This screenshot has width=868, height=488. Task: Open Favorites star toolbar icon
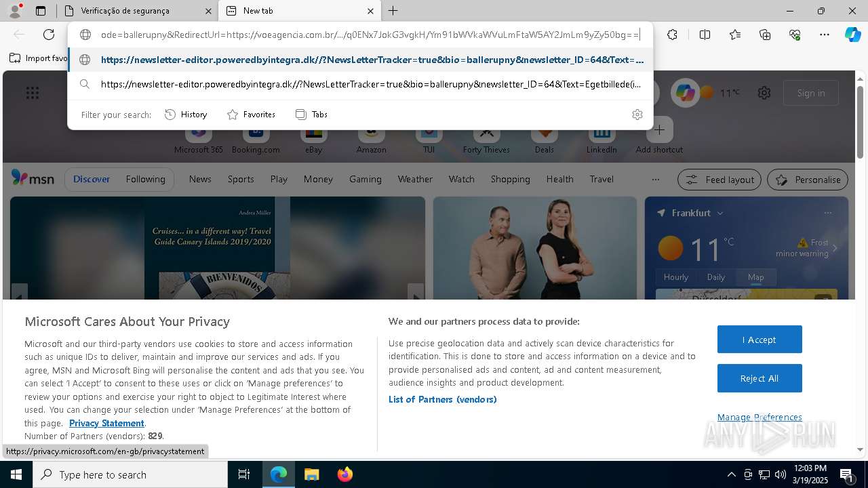(x=735, y=35)
